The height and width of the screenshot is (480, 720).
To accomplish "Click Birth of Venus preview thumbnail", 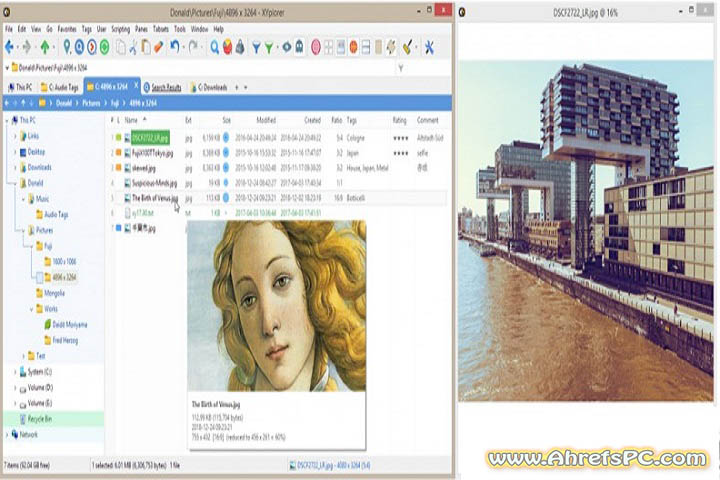I will 276,306.
